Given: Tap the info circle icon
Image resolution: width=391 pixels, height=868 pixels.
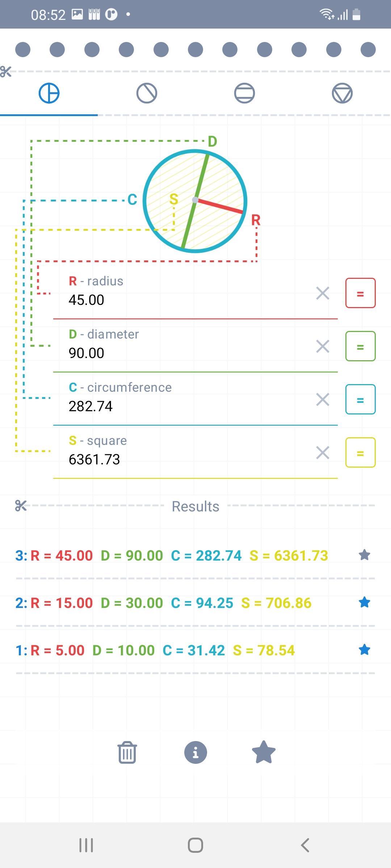Looking at the screenshot, I should tap(195, 753).
